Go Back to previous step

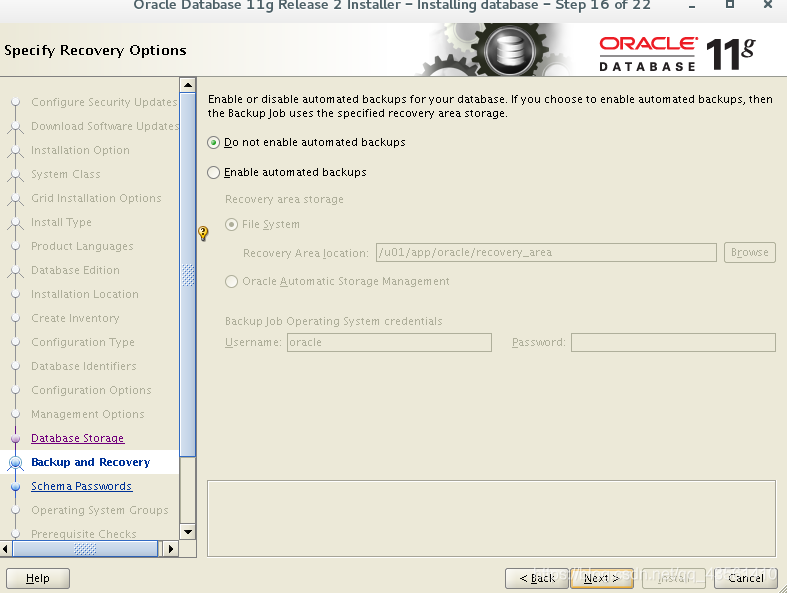click(537, 578)
